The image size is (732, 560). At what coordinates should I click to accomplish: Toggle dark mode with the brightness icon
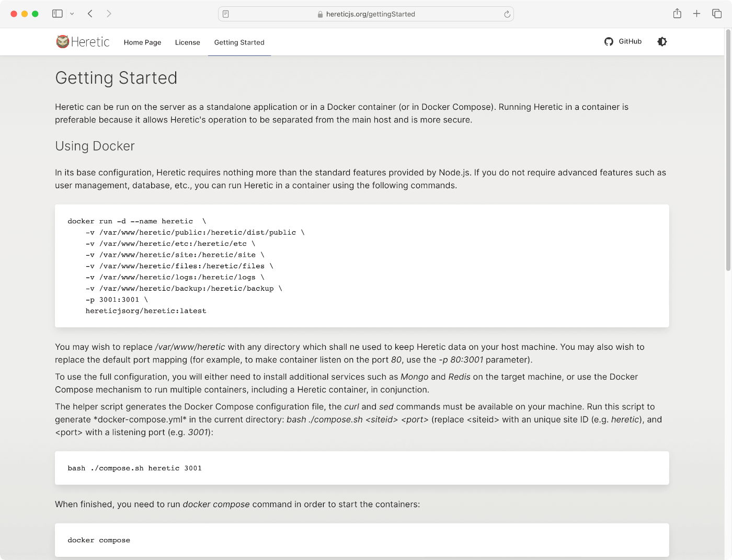pos(662,42)
